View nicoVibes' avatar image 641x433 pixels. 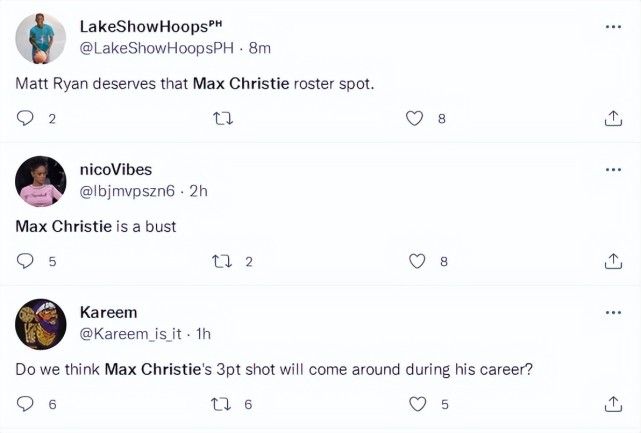pyautogui.click(x=41, y=181)
